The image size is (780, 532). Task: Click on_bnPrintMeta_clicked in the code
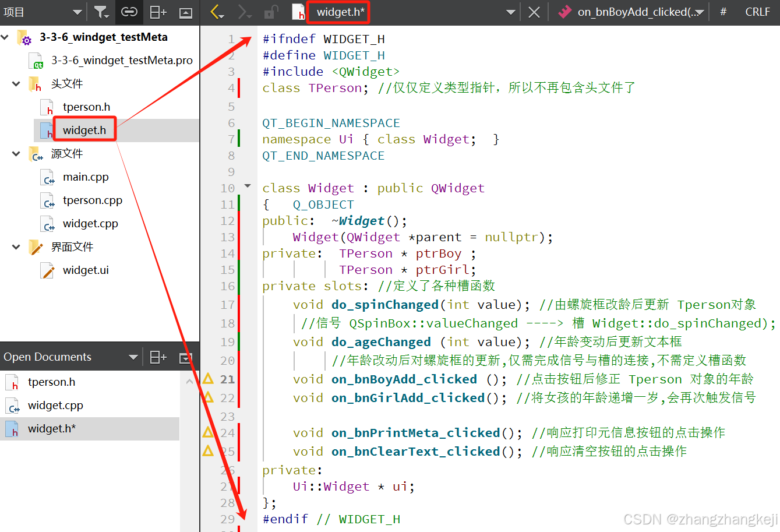[x=416, y=433]
